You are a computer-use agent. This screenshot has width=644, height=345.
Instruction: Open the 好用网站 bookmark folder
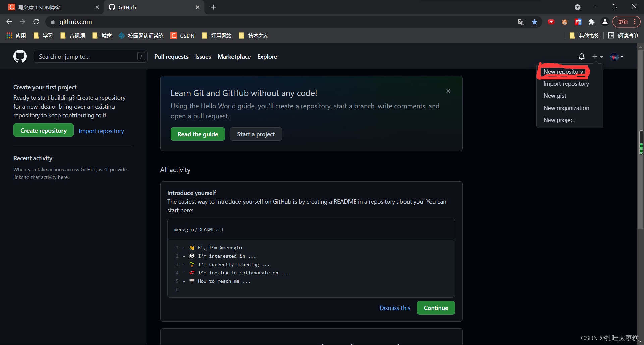click(217, 36)
